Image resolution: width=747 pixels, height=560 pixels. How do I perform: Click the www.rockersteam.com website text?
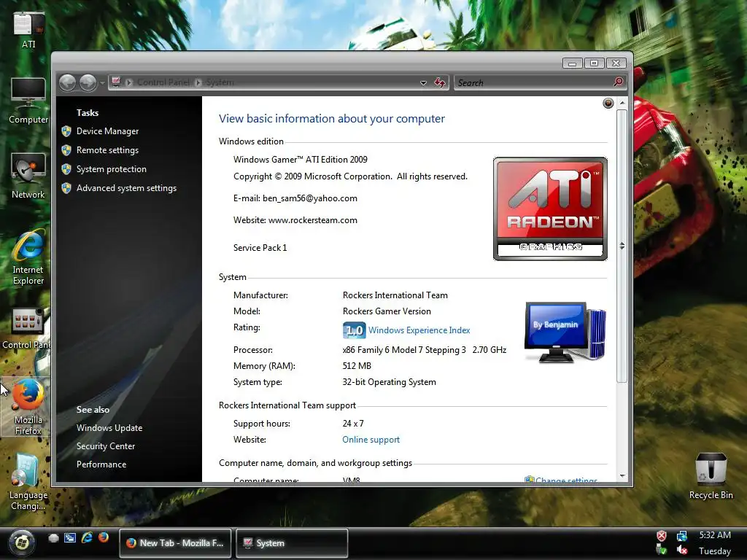tap(312, 220)
